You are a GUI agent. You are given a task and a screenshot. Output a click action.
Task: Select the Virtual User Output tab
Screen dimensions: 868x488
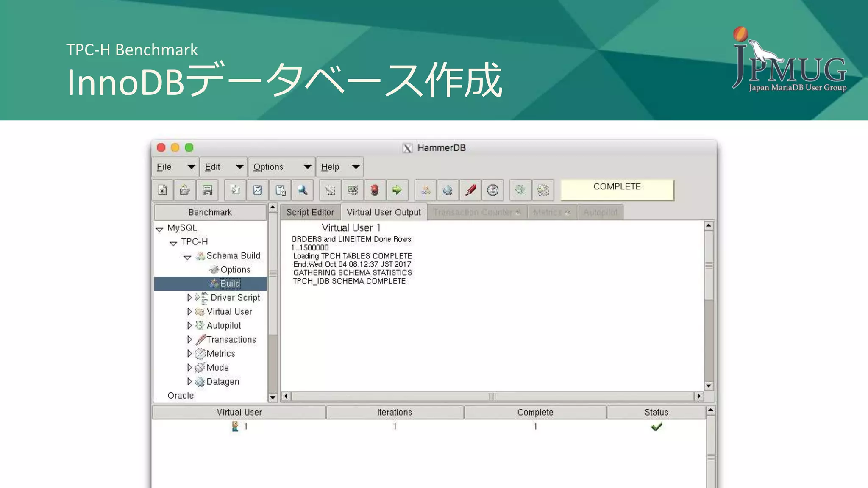pyautogui.click(x=384, y=212)
